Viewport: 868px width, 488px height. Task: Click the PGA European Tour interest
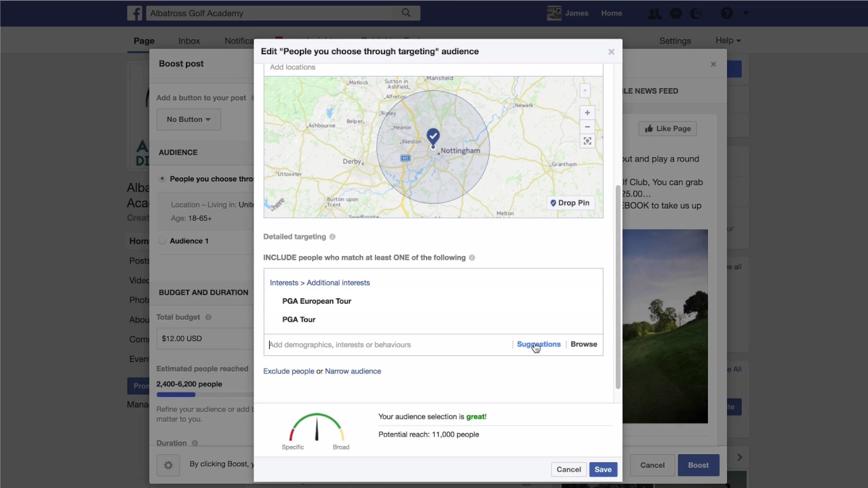[x=317, y=301]
